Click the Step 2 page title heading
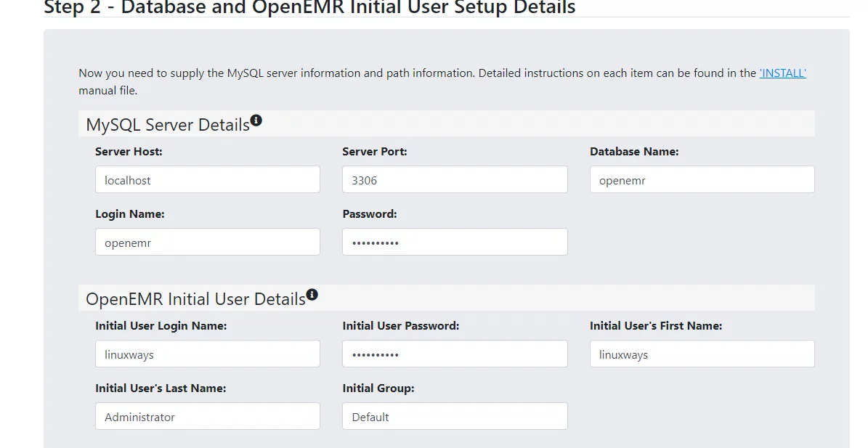 coord(309,8)
